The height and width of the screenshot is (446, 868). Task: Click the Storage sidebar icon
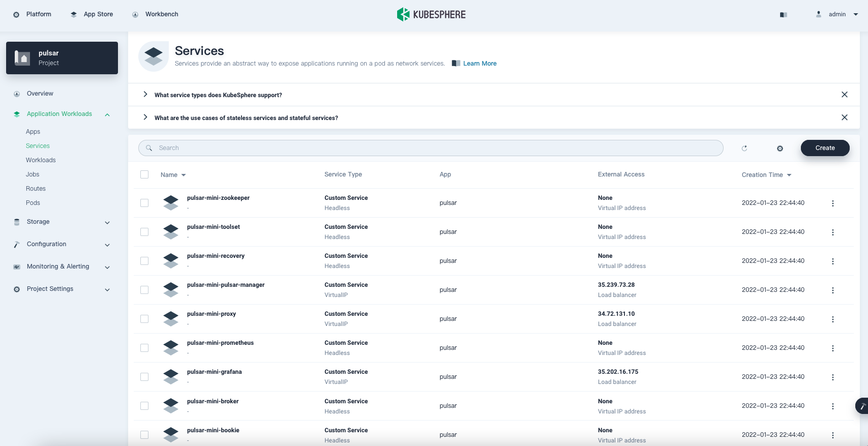point(17,222)
